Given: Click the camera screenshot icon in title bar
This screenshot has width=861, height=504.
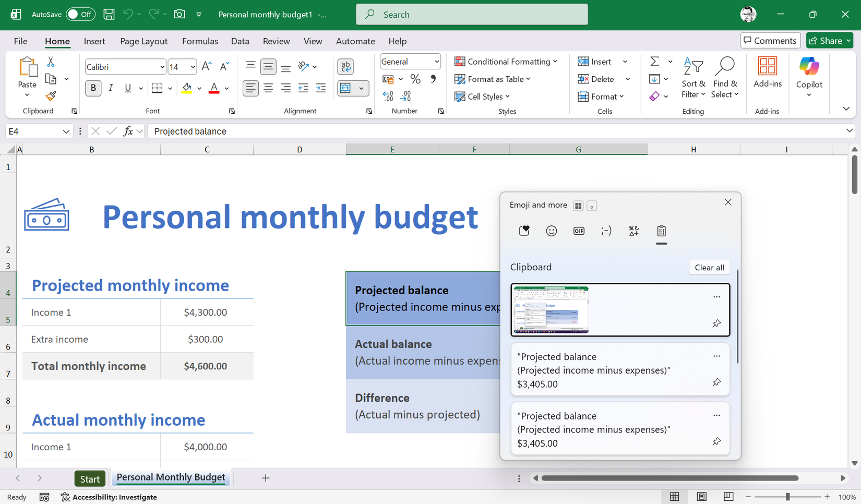Looking at the screenshot, I should [180, 15].
